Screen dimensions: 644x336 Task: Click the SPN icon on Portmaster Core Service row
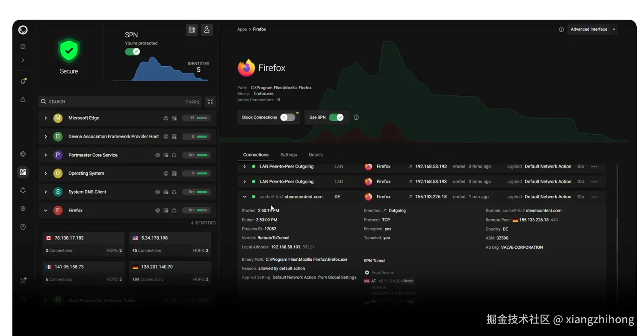click(x=174, y=155)
